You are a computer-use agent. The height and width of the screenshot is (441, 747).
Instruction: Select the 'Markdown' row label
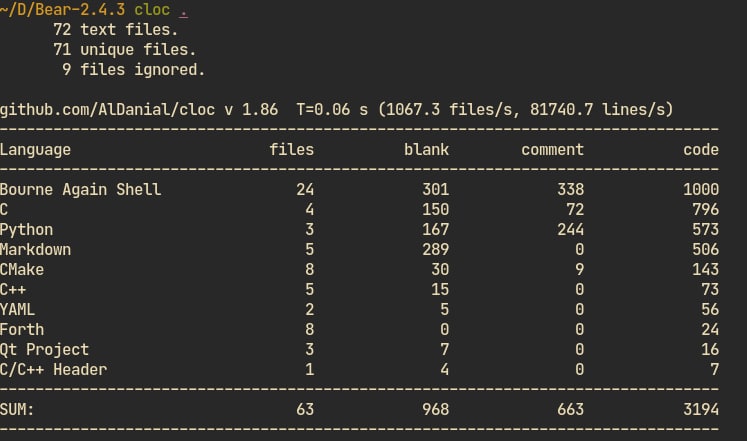[x=35, y=250]
